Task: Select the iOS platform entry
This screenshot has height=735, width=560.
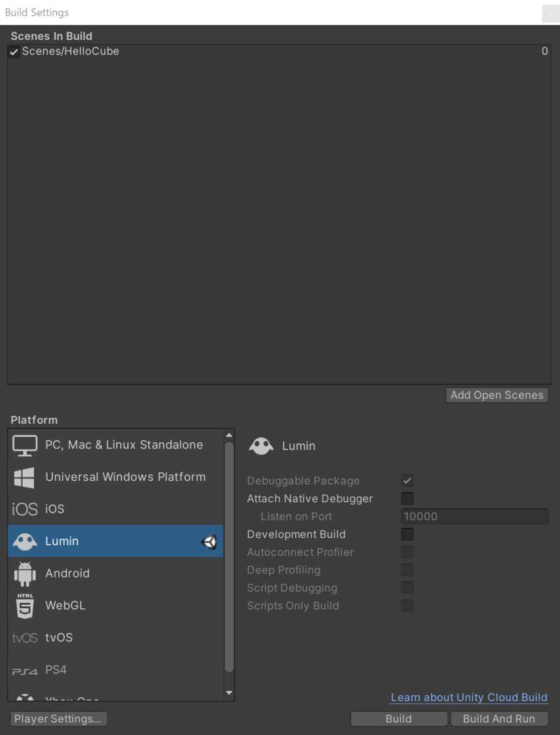Action: 116,509
